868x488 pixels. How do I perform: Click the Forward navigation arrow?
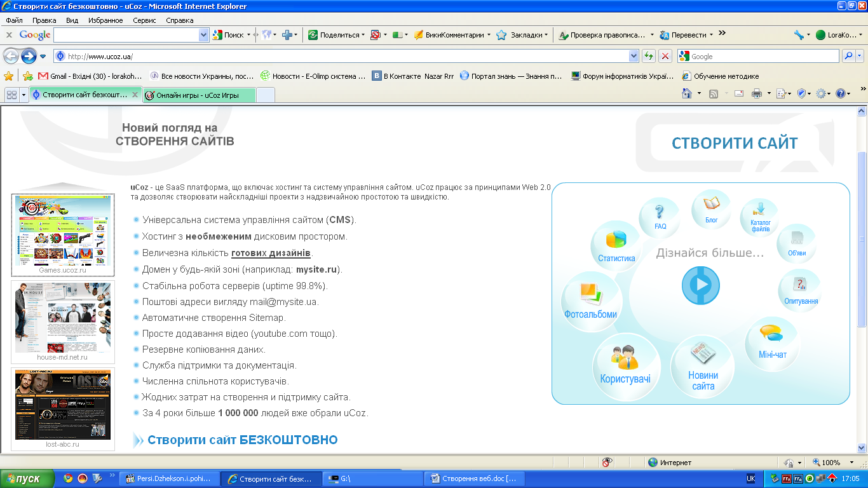coord(29,56)
